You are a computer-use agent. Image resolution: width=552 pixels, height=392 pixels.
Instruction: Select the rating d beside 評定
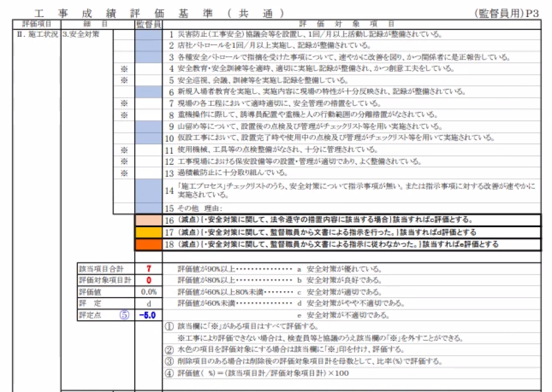[148, 303]
